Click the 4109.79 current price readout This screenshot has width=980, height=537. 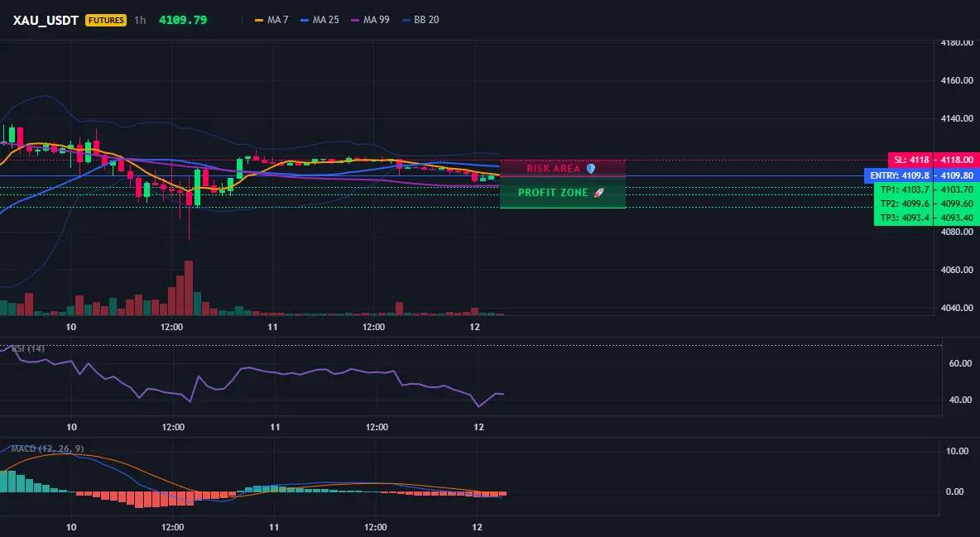183,20
